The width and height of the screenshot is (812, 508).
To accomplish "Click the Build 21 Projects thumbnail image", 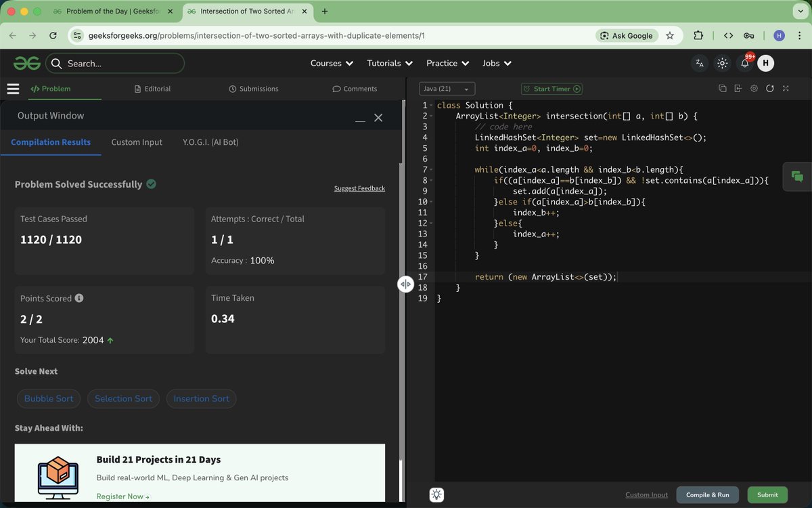I will click(58, 478).
